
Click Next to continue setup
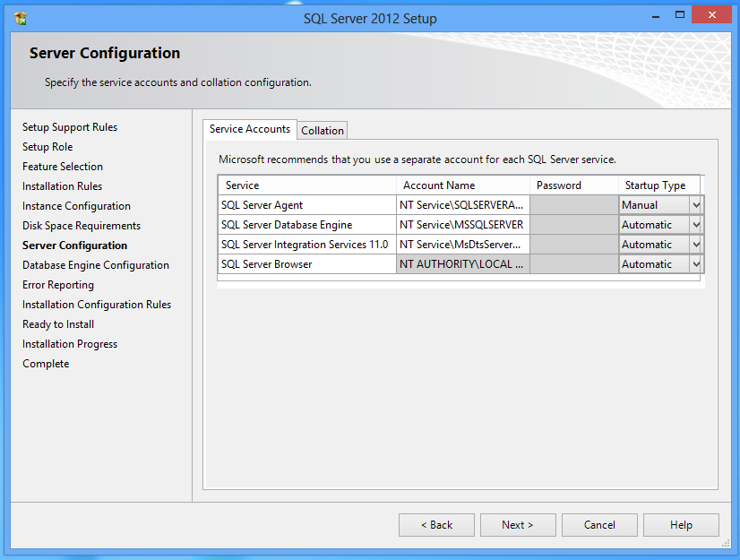[x=518, y=525]
